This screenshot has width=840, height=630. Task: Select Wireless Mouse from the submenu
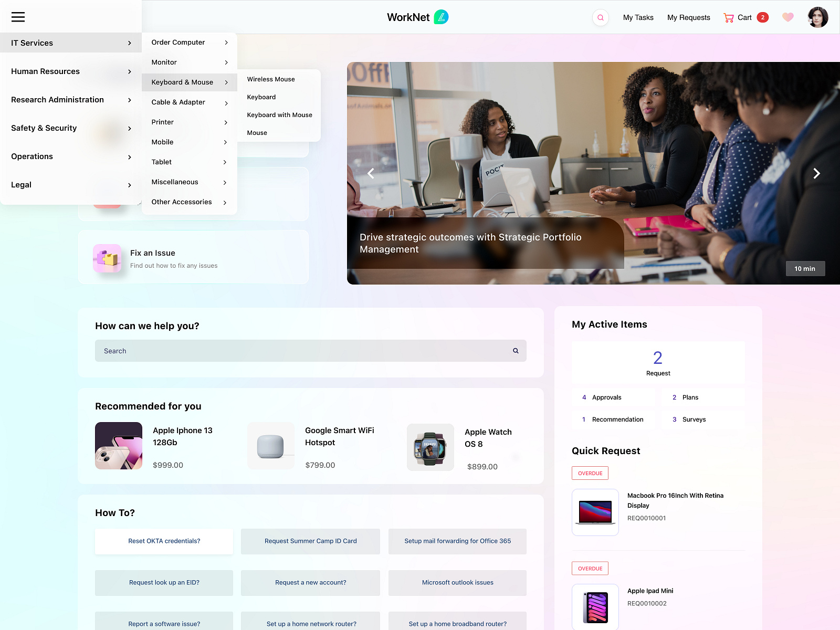pos(270,79)
